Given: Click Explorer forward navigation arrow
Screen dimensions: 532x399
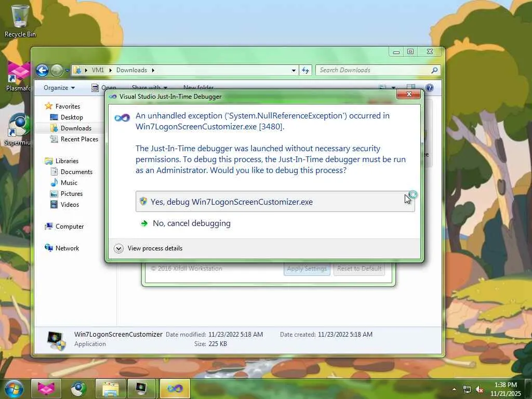Looking at the screenshot, I should (57, 71).
